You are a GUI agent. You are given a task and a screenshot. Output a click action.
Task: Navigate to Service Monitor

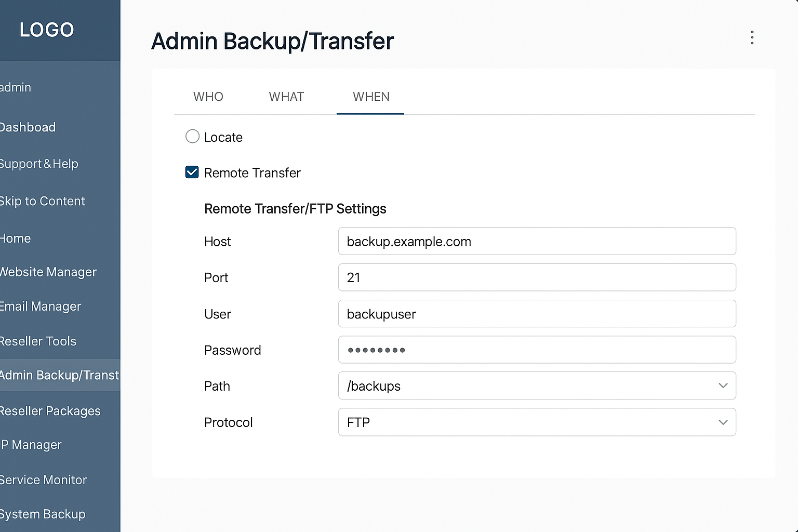click(x=44, y=480)
